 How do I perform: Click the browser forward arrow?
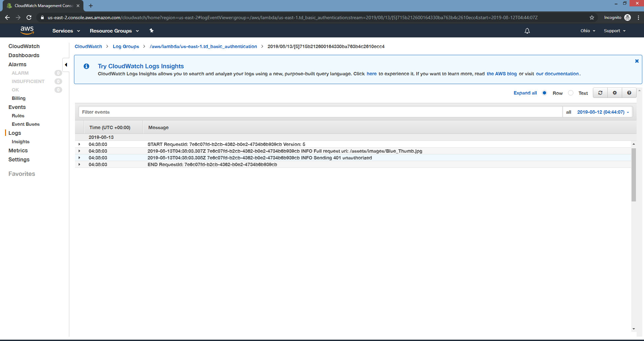point(18,17)
